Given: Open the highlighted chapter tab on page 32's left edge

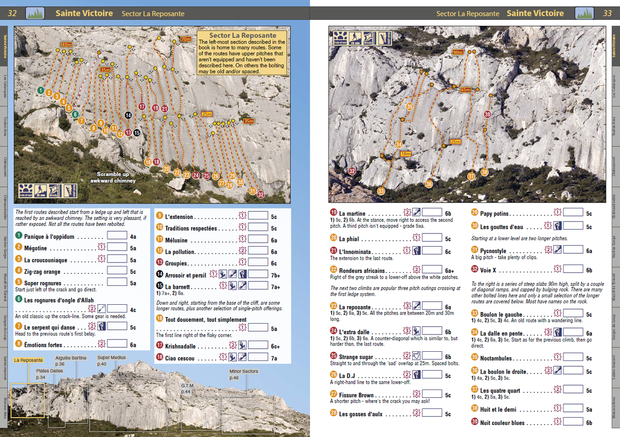Looking at the screenshot, I should (x=4, y=47).
